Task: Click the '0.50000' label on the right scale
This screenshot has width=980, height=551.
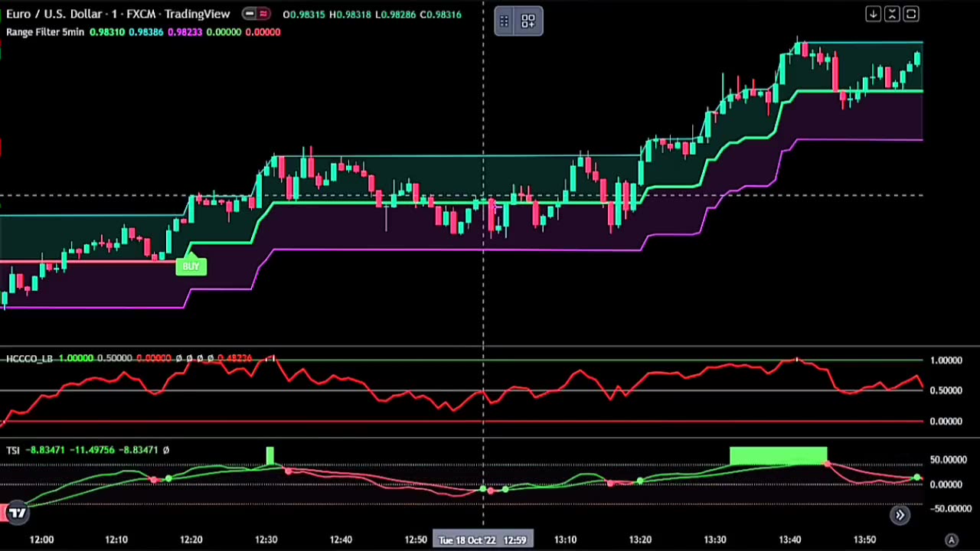Action: tap(946, 390)
